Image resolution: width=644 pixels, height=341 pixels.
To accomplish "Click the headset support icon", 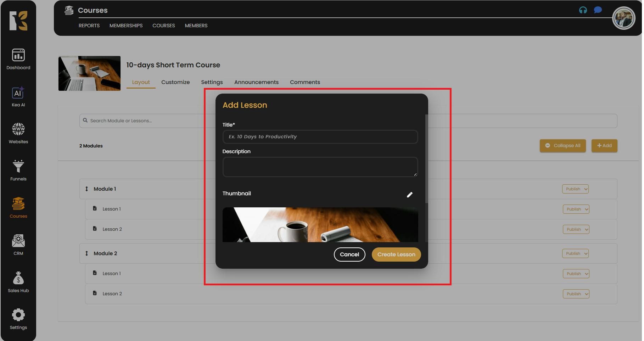I will 583,10.
